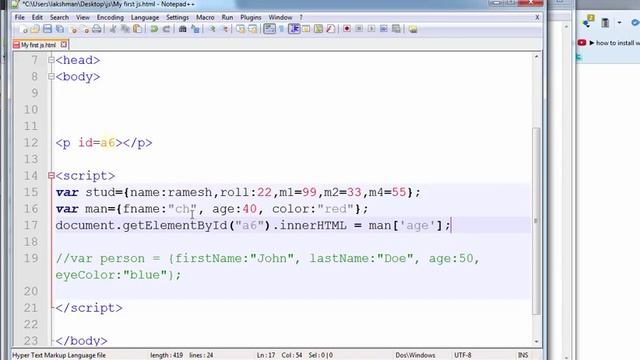This screenshot has width=640, height=360.
Task: Collapse the head tag fold at line 7
Action: [51, 60]
